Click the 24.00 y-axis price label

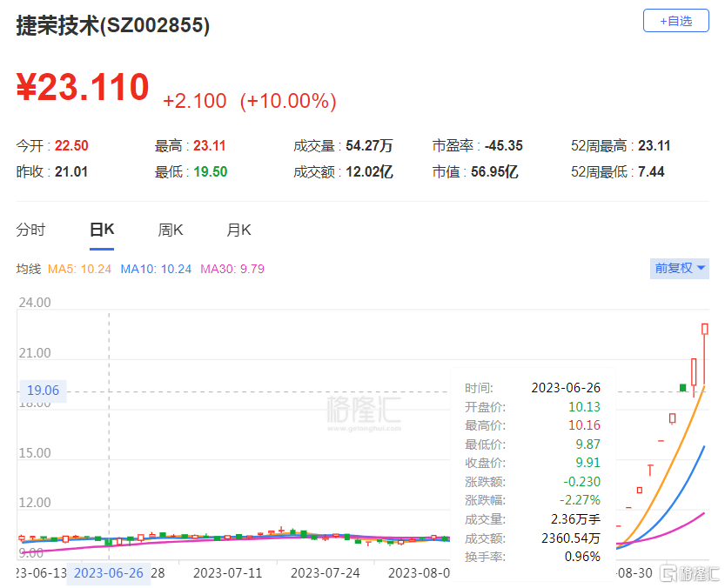pos(35,303)
